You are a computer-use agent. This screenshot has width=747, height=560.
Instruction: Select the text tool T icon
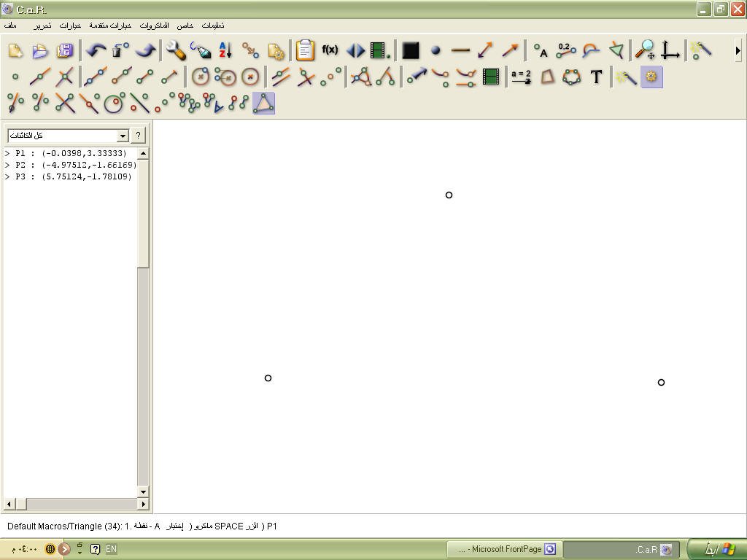point(597,77)
